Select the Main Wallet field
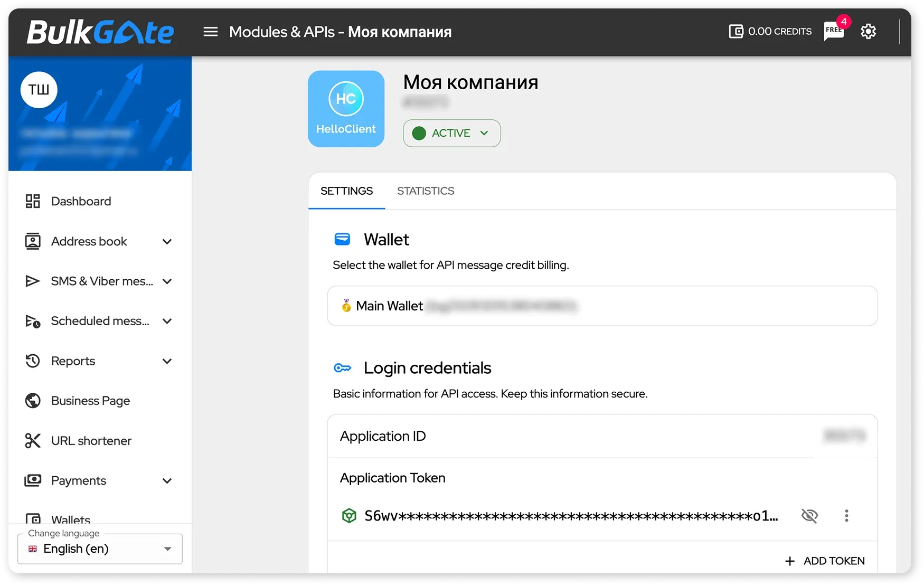 pos(602,306)
